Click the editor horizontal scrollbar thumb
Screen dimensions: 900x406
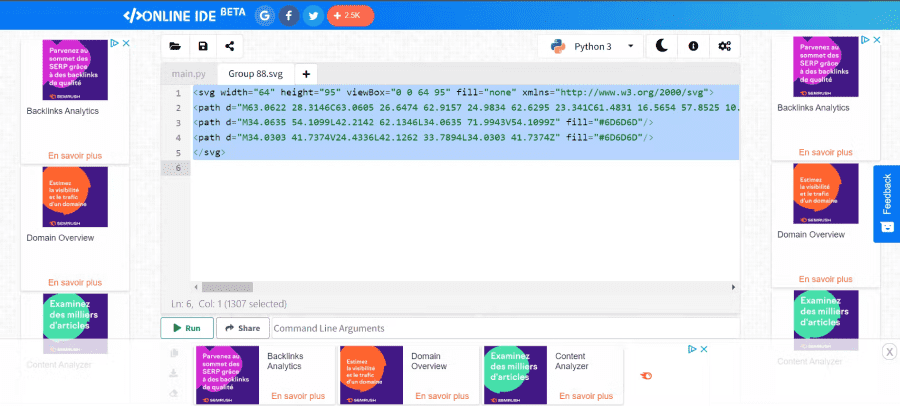pyautogui.click(x=227, y=287)
